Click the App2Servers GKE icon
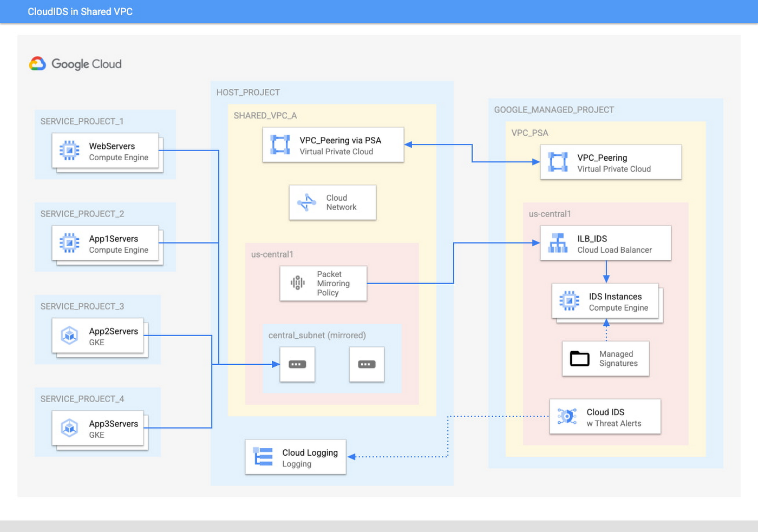 click(x=69, y=336)
